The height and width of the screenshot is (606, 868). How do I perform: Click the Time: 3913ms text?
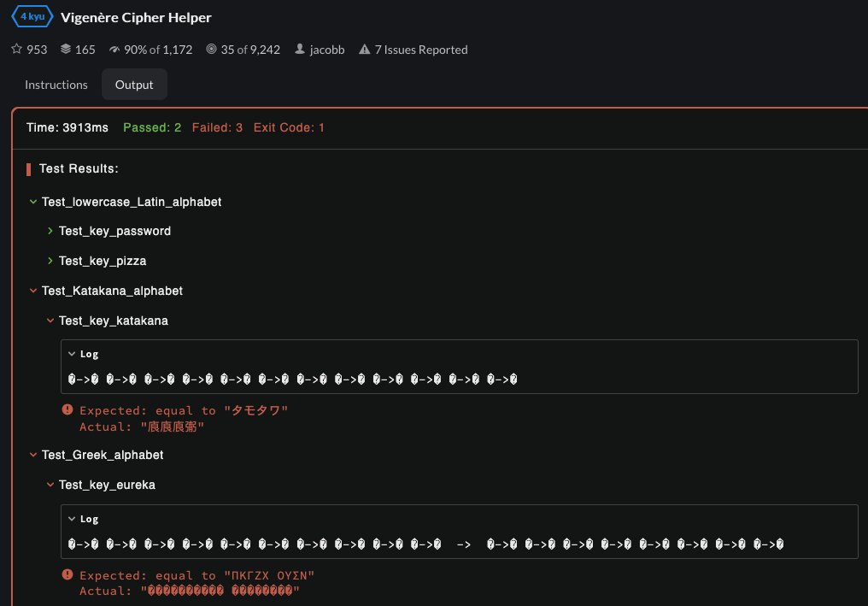(x=67, y=127)
